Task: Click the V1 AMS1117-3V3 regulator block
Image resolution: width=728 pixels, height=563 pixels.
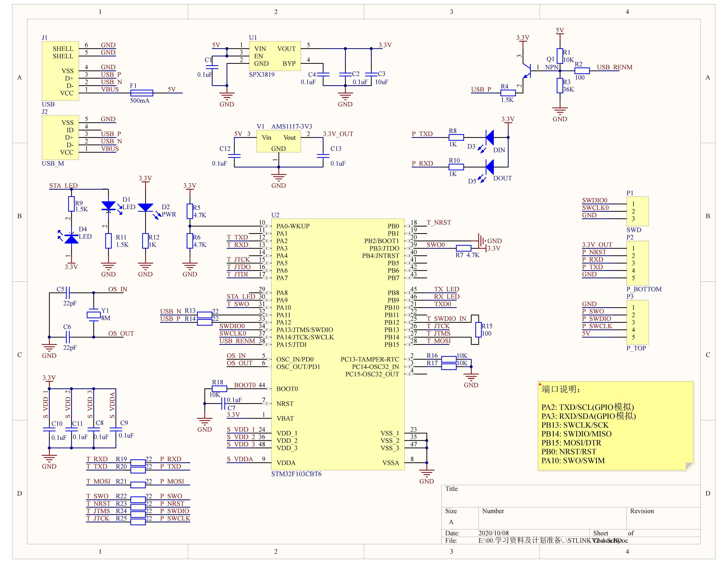Action: (x=279, y=141)
